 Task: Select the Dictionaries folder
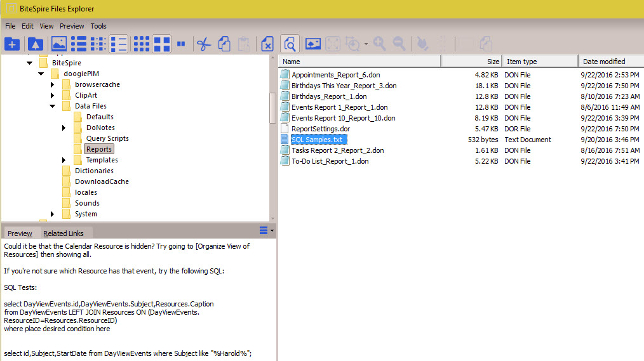(94, 171)
